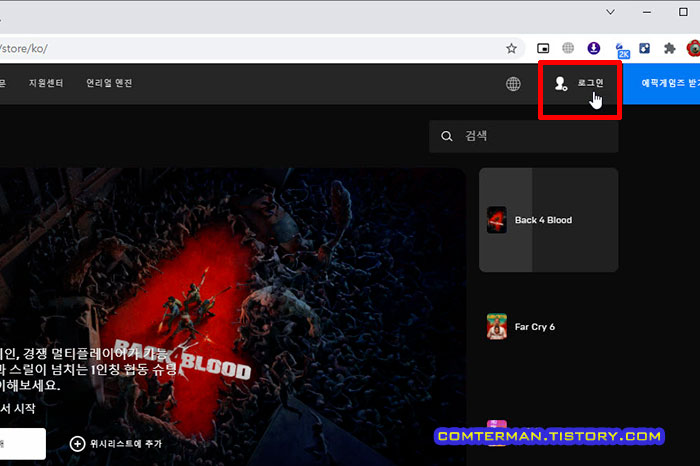Screen dimensions: 700x466
Task: Open the 언리얼 엔진 menu item
Action: click(109, 83)
